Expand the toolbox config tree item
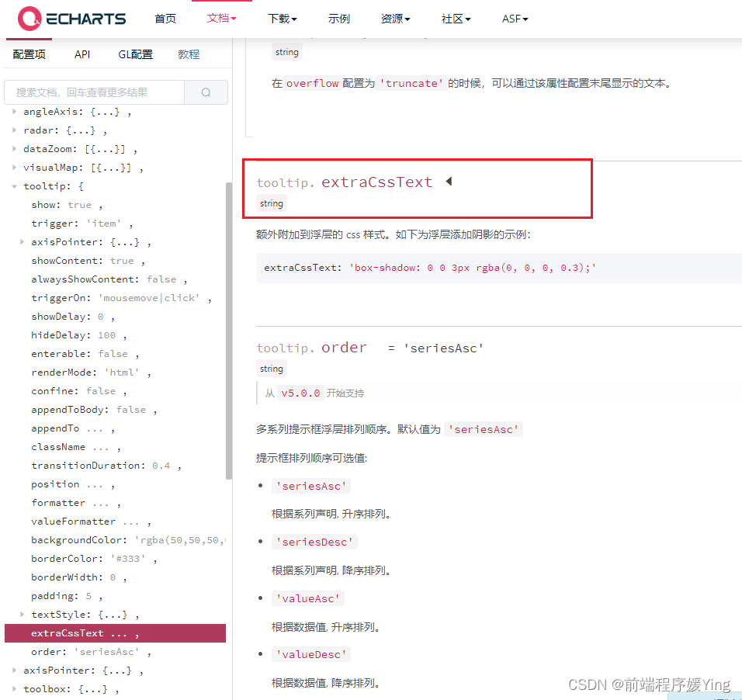Screen dimensions: 742x700 tap(14, 688)
